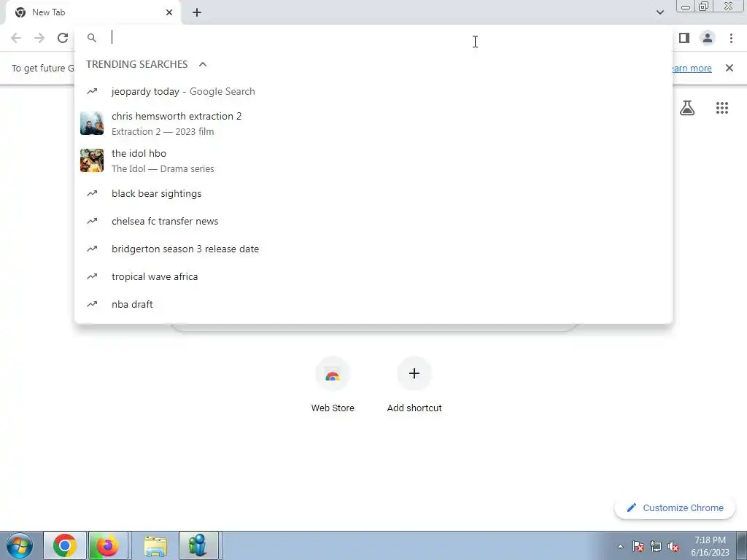Image resolution: width=747 pixels, height=560 pixels.
Task: Open the profile avatar menu
Action: (708, 38)
